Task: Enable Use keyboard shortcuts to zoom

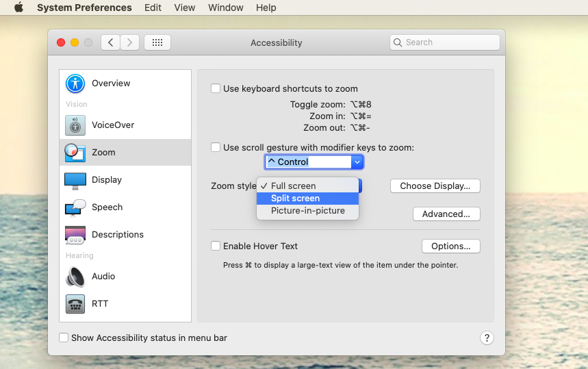Action: (x=216, y=88)
